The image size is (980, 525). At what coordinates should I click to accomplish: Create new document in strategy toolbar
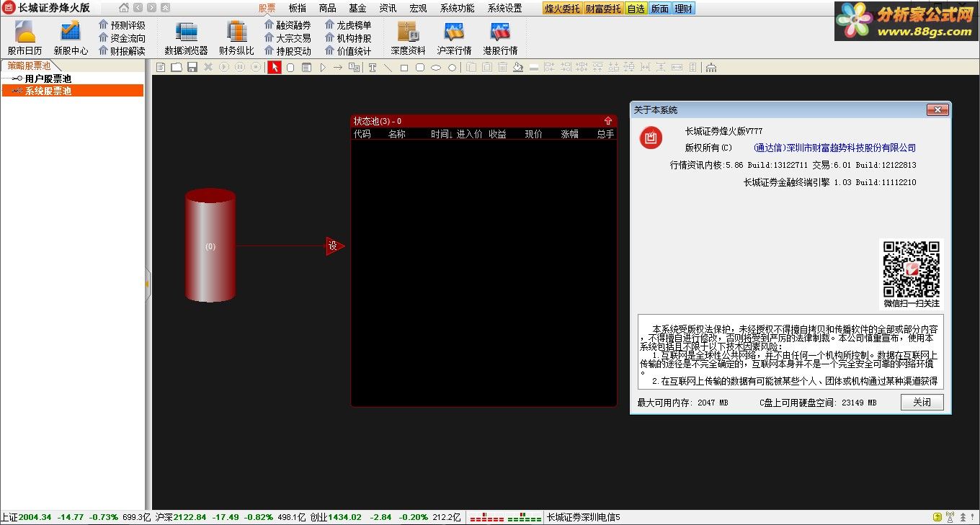161,68
